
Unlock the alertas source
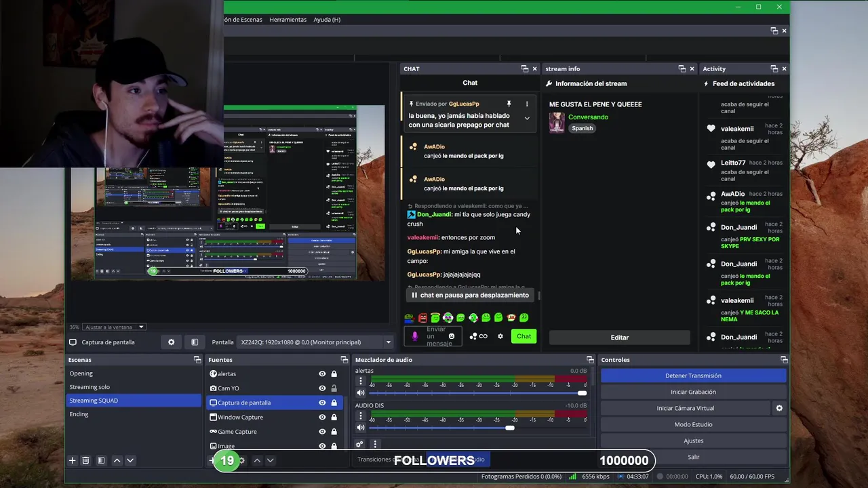pyautogui.click(x=334, y=373)
